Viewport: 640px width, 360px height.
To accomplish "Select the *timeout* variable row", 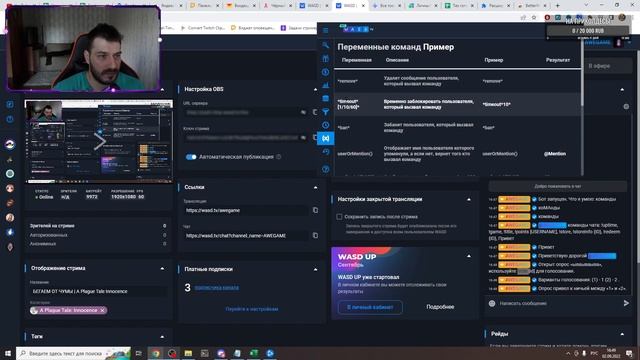I will 457,104.
